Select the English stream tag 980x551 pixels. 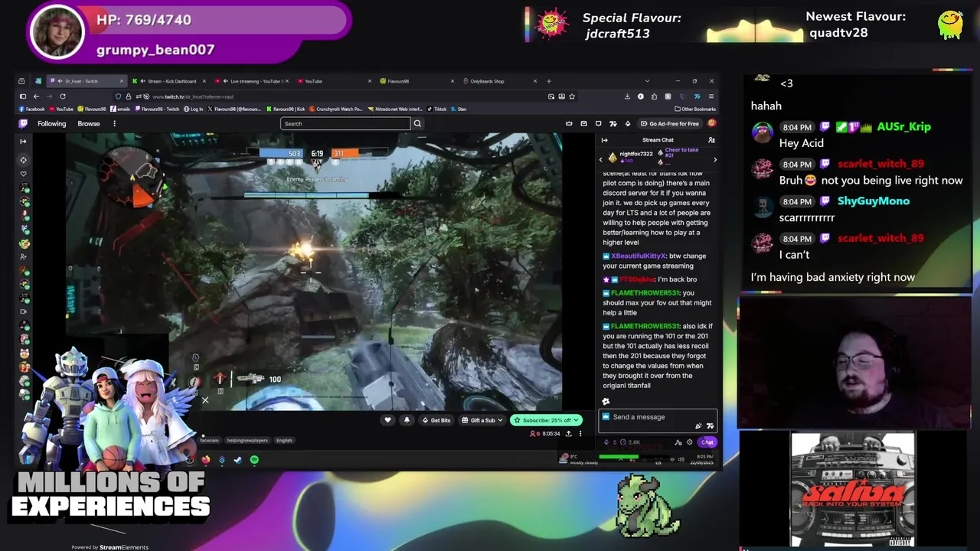pyautogui.click(x=284, y=441)
